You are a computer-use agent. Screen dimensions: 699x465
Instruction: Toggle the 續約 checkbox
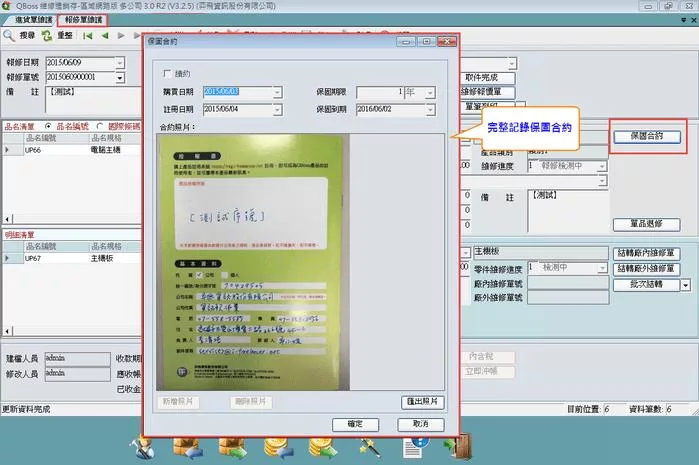[167, 74]
